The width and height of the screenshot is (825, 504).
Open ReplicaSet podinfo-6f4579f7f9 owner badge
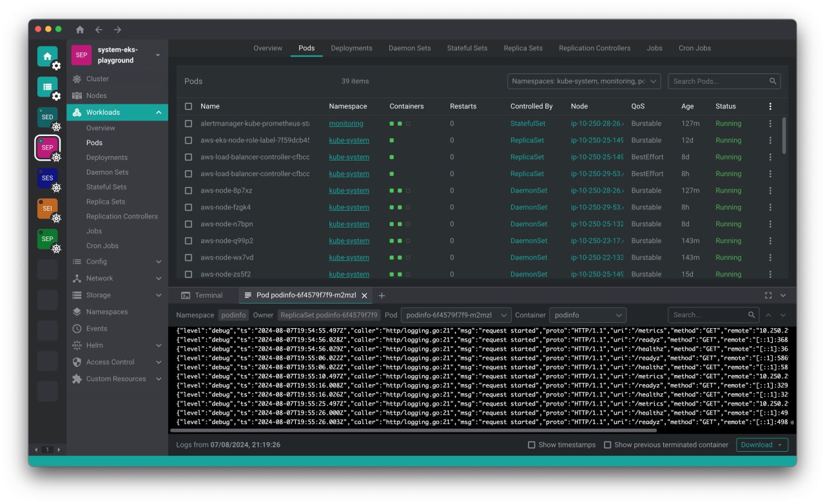[x=329, y=315]
